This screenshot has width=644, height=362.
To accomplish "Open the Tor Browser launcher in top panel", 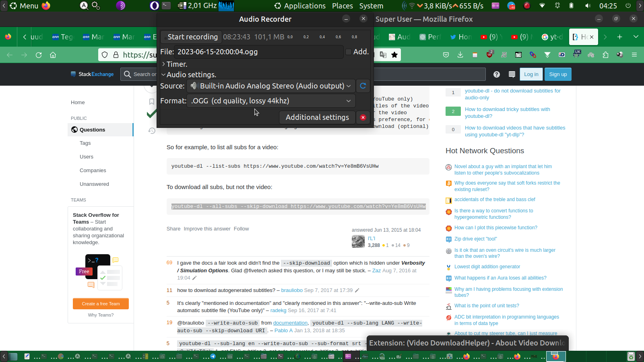I will (x=121, y=6).
